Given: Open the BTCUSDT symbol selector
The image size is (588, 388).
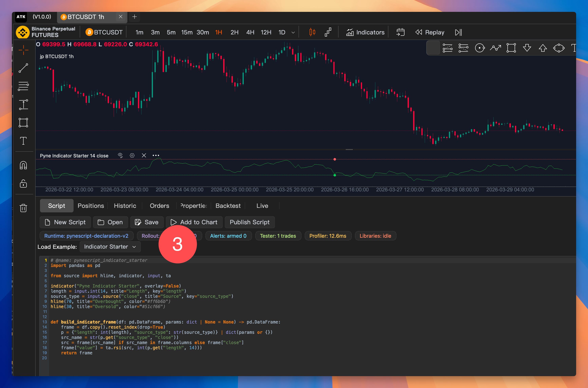Looking at the screenshot, I should pyautogui.click(x=104, y=32).
